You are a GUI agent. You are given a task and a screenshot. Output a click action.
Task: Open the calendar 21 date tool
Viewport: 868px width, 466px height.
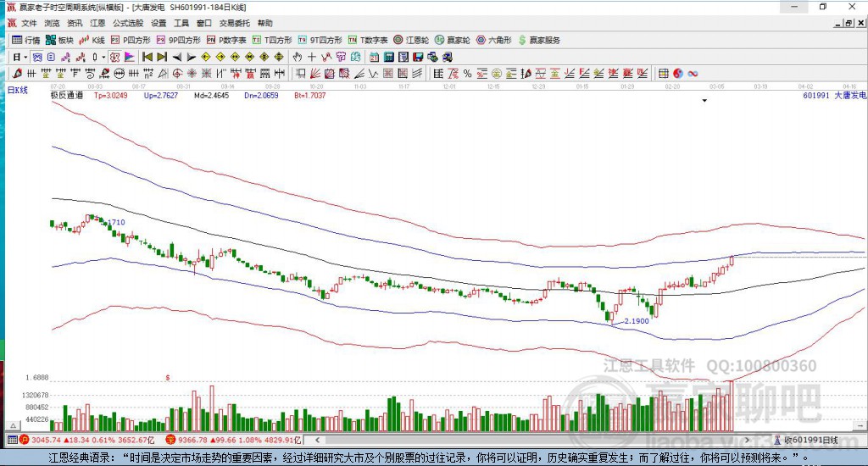(374, 57)
